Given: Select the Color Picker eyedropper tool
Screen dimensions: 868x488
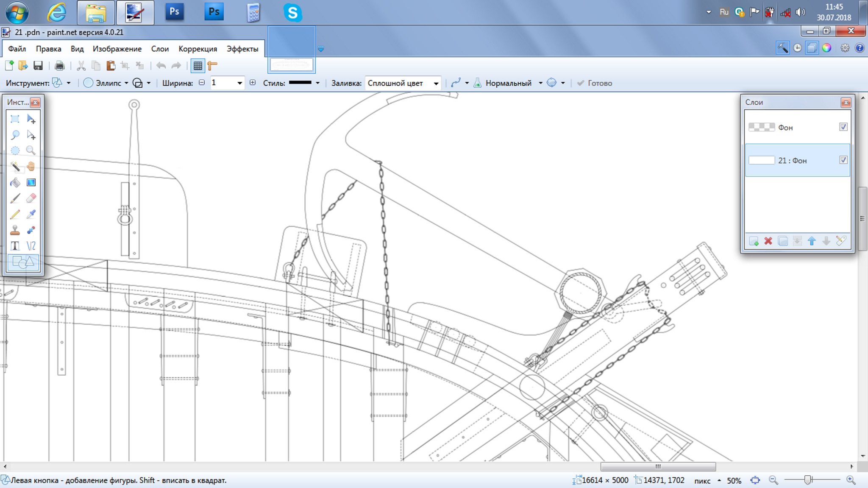Looking at the screenshot, I should 31,214.
